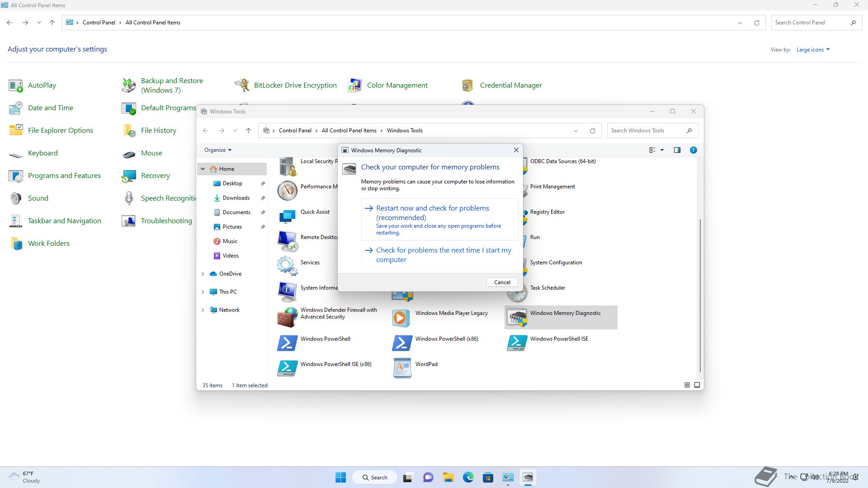Switch to details view in Windows Tools status bar

tap(687, 385)
